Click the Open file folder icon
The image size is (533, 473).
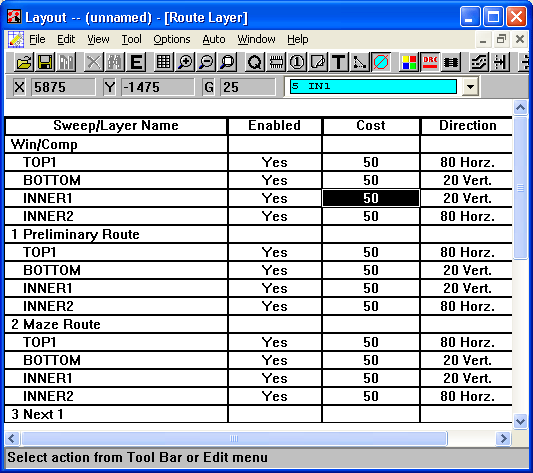click(24, 63)
